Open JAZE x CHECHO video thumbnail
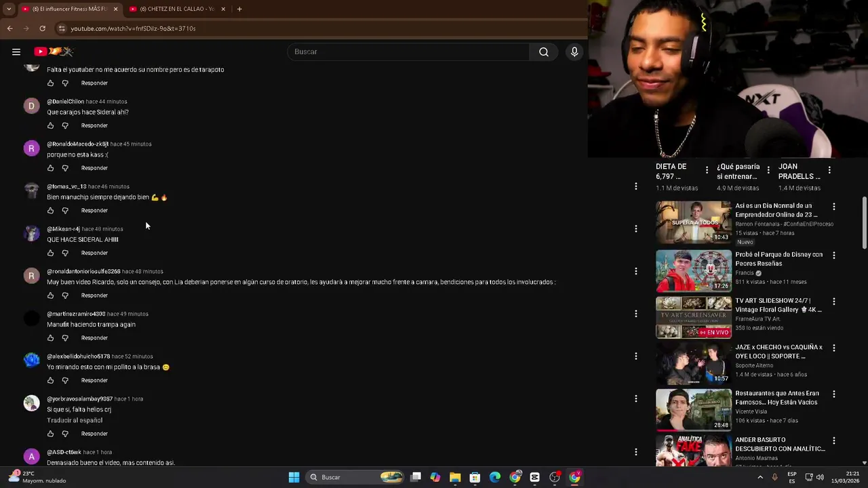 pos(693,363)
